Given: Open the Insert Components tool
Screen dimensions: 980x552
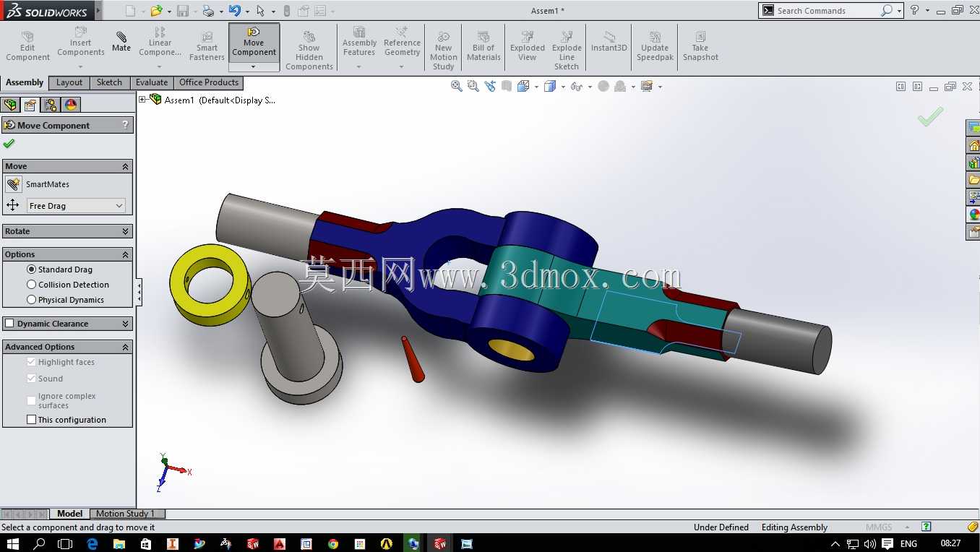Looking at the screenshot, I should 81,42.
